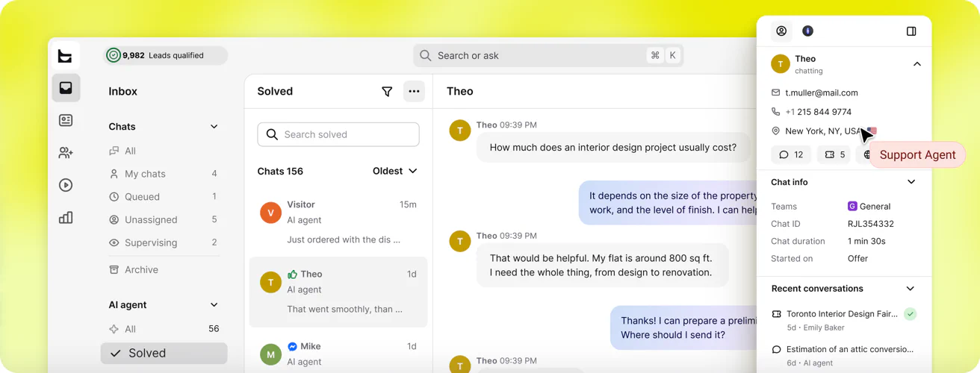
Task: Click the search magnifier in top bar
Action: 425,55
